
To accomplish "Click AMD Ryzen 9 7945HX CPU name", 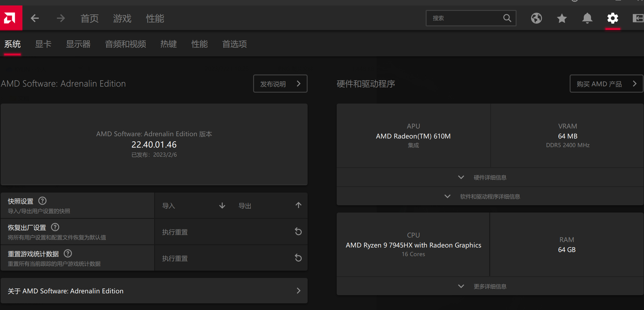I will pos(413,245).
